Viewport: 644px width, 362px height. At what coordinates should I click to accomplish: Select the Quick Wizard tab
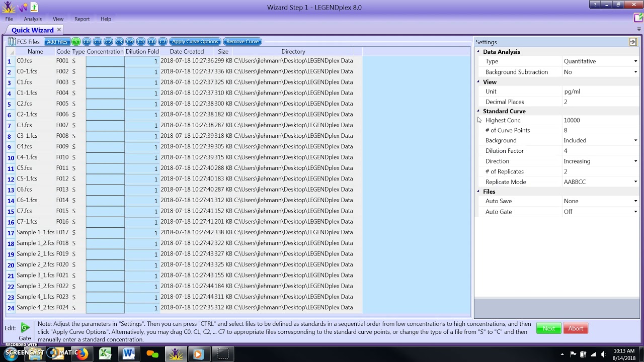pos(32,30)
